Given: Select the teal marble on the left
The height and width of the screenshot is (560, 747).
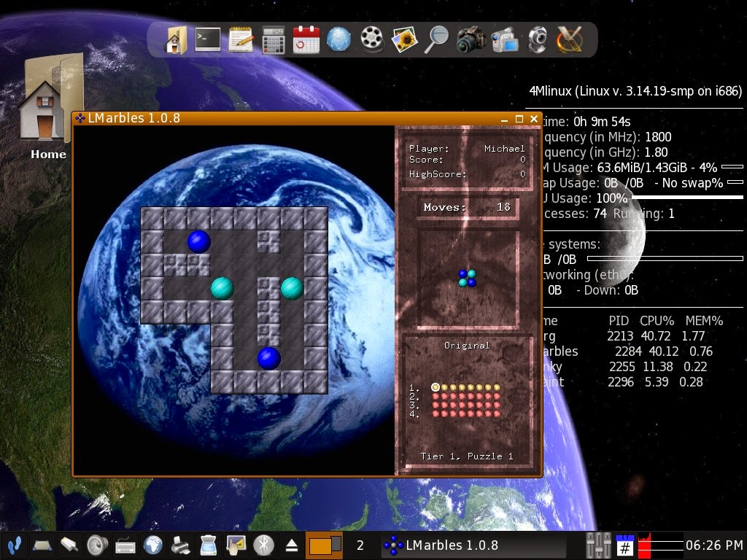Looking at the screenshot, I should [x=222, y=288].
